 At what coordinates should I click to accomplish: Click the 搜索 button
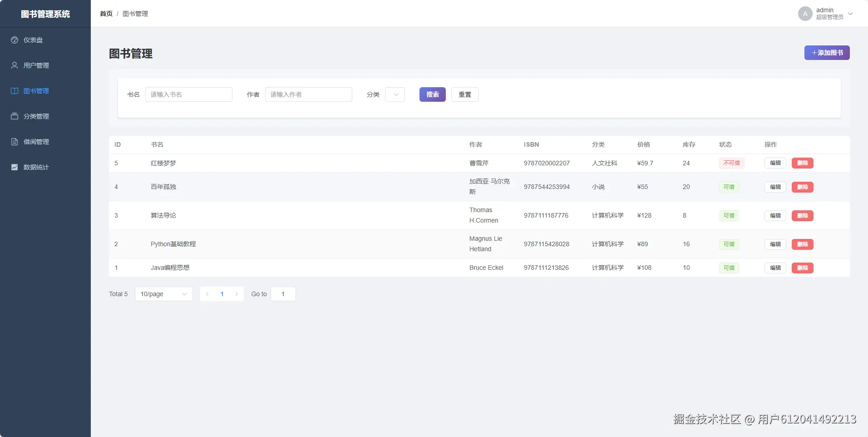tap(433, 94)
